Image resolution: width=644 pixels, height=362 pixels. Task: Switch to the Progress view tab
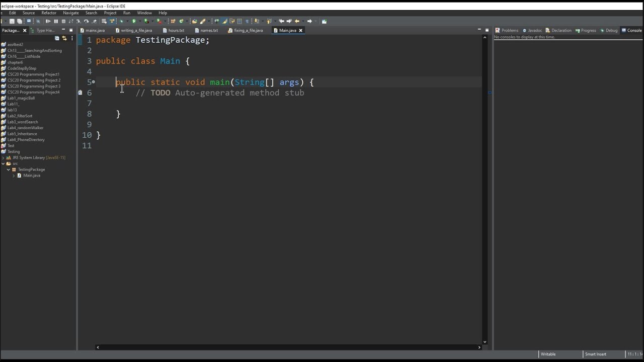(x=586, y=31)
